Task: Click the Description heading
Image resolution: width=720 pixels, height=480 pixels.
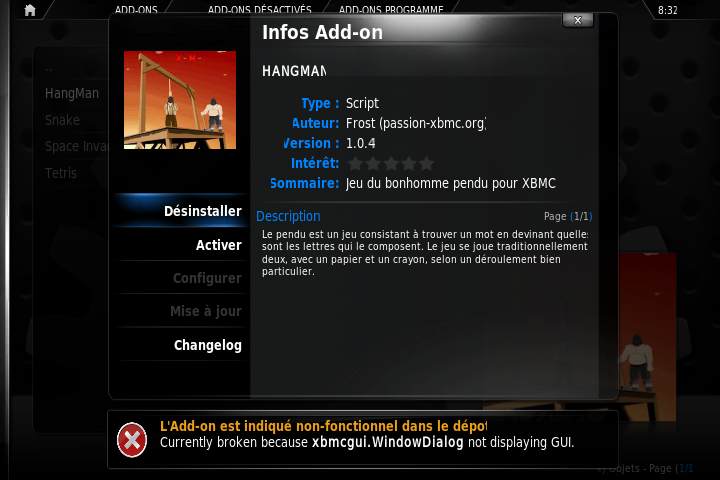Action: [x=288, y=216]
